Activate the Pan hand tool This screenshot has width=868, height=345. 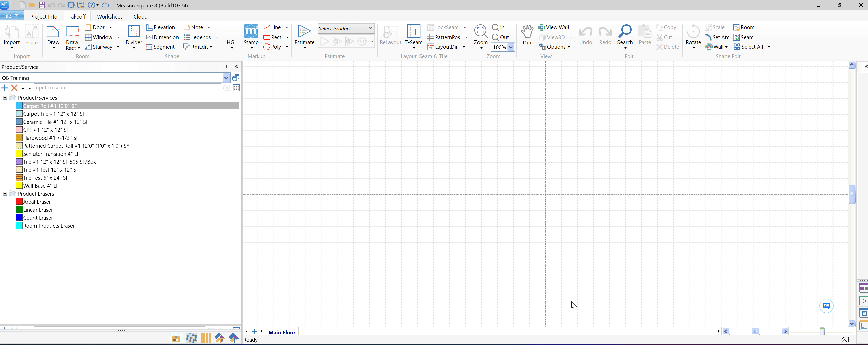point(527,32)
